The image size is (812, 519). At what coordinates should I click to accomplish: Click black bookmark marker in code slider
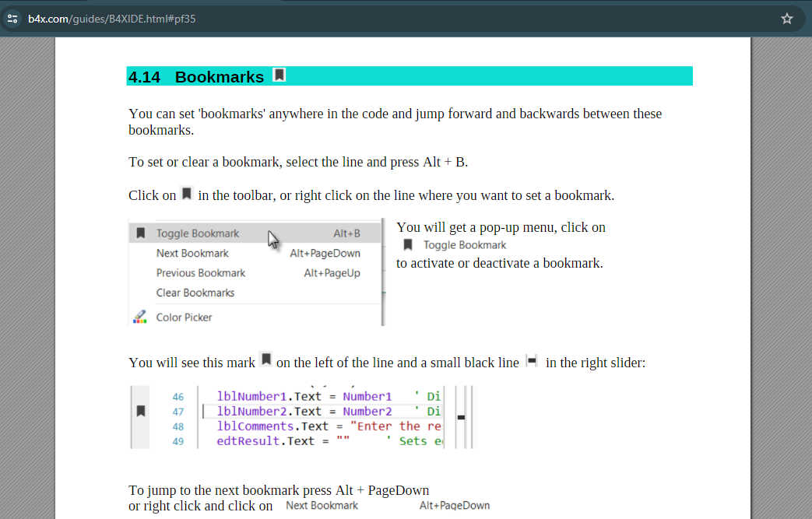click(x=461, y=417)
